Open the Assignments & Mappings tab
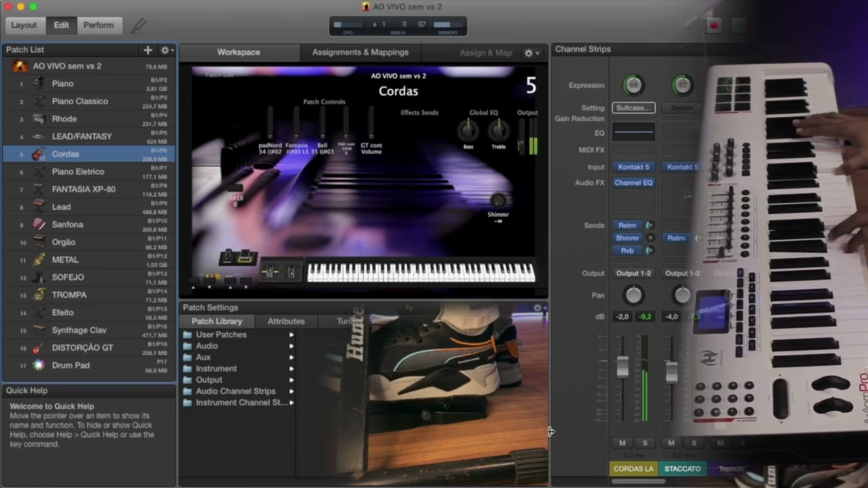Image resolution: width=868 pixels, height=488 pixels. click(360, 52)
